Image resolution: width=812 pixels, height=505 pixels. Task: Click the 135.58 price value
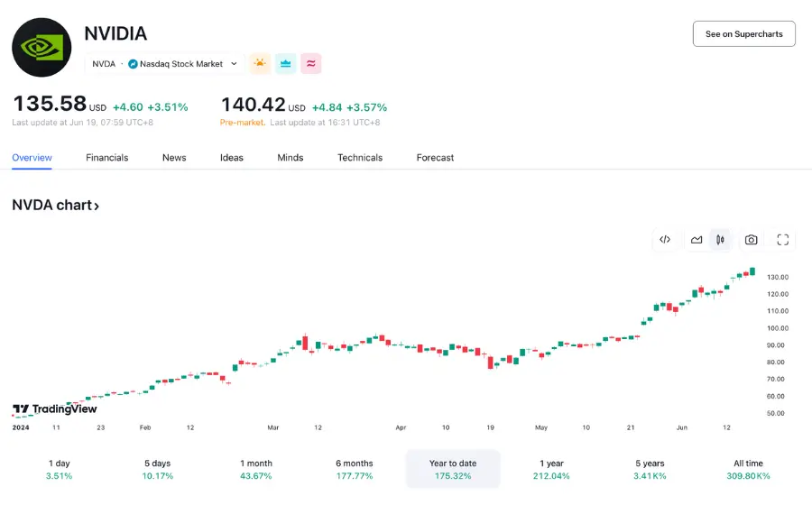[x=50, y=104]
